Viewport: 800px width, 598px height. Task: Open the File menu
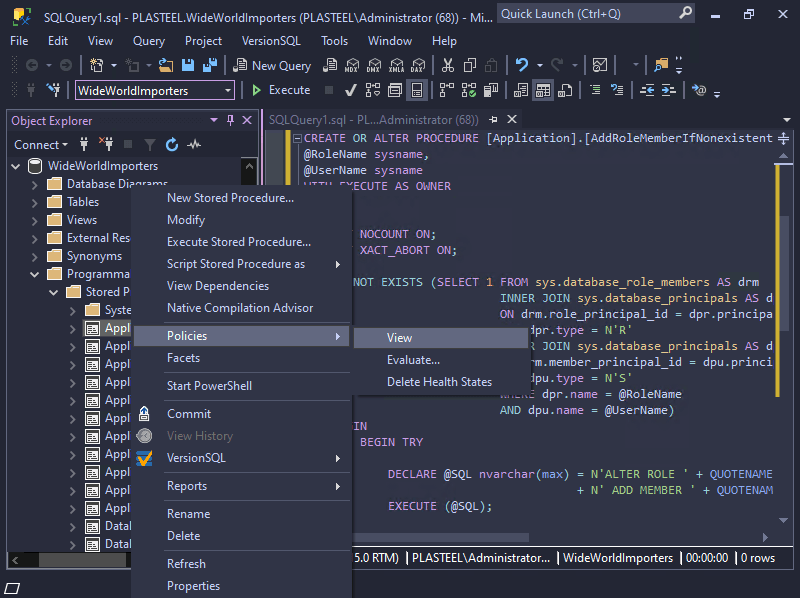19,41
